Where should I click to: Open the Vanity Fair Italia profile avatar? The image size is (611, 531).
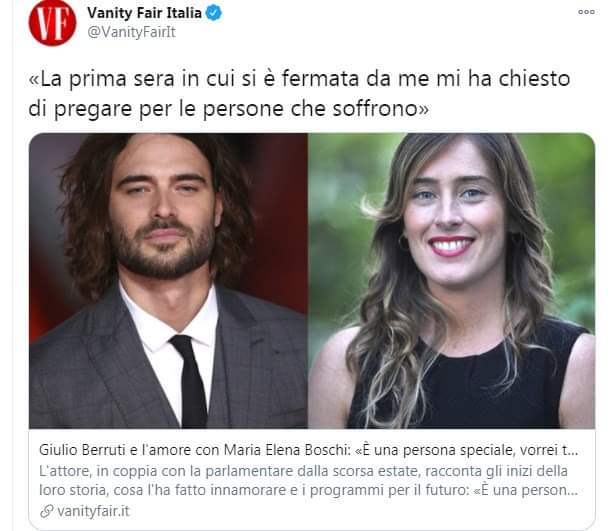pyautogui.click(x=52, y=23)
